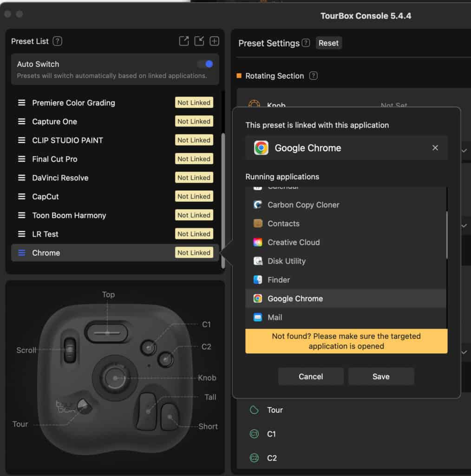Click the C2 button icon near the bottom
471x476 pixels.
pyautogui.click(x=254, y=458)
